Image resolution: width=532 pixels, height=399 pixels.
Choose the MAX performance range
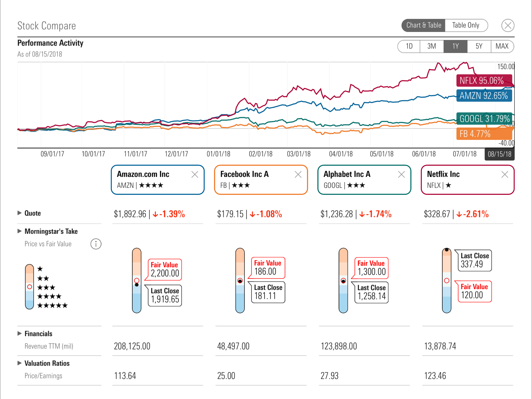tap(502, 46)
